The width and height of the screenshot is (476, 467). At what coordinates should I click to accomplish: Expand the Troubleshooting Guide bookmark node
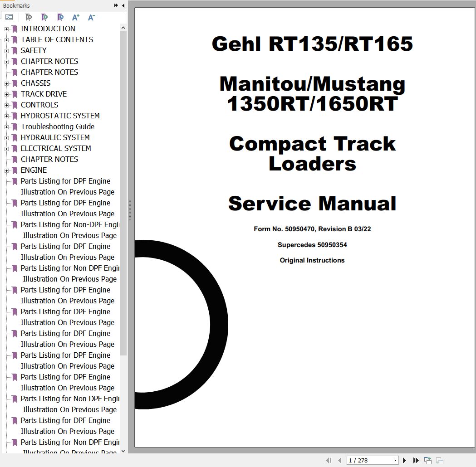coord(6,127)
